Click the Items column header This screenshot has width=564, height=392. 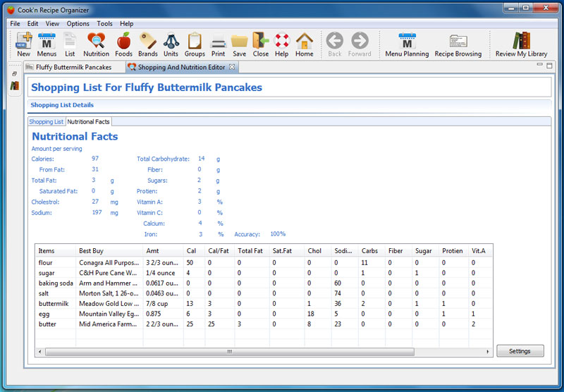(56, 251)
